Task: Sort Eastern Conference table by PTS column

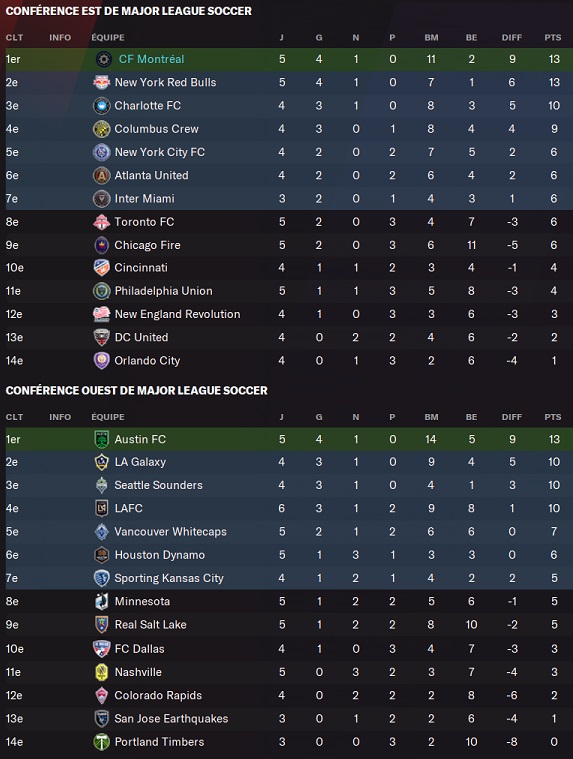Action: (x=553, y=37)
